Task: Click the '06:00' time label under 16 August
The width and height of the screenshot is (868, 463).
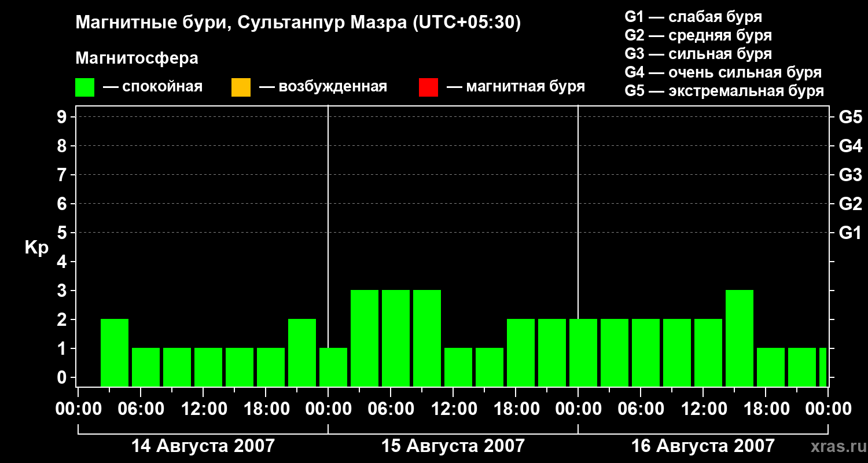Action: pyautogui.click(x=641, y=409)
